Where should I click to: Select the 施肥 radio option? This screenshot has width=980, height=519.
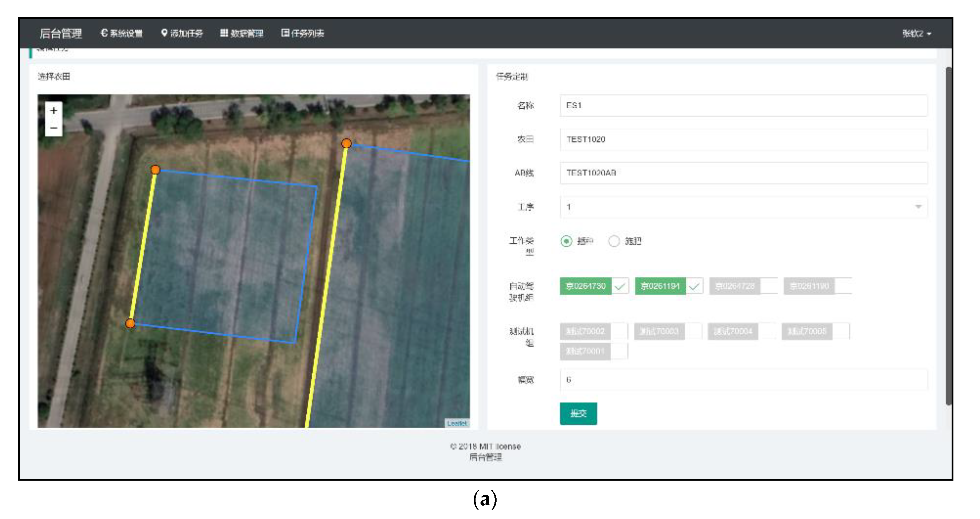(x=614, y=241)
